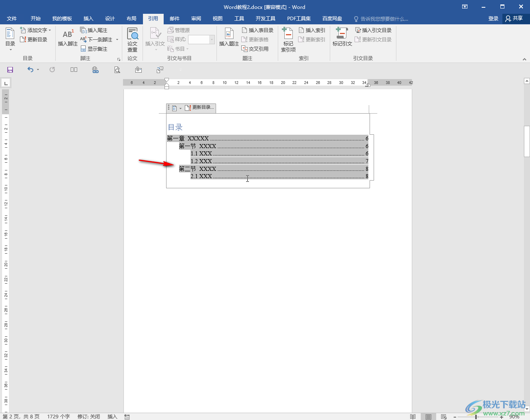Click the zoom out minus button

click(454, 417)
